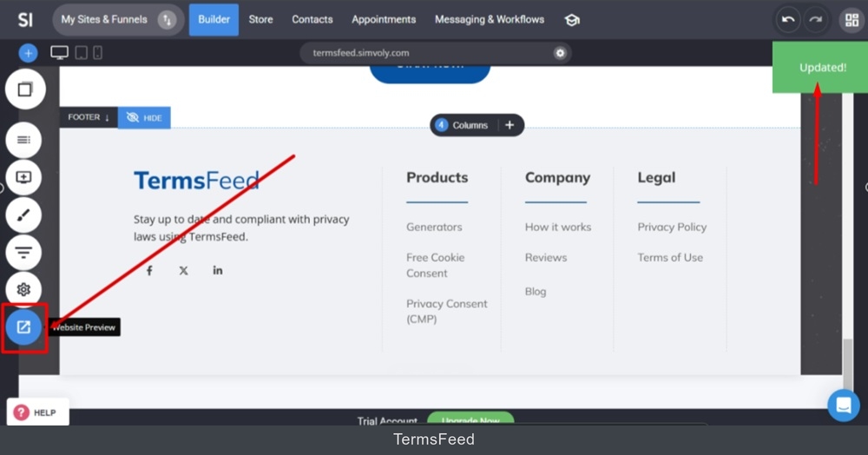
Task: Open the My Sites & Funnels switcher
Action: [x=118, y=20]
